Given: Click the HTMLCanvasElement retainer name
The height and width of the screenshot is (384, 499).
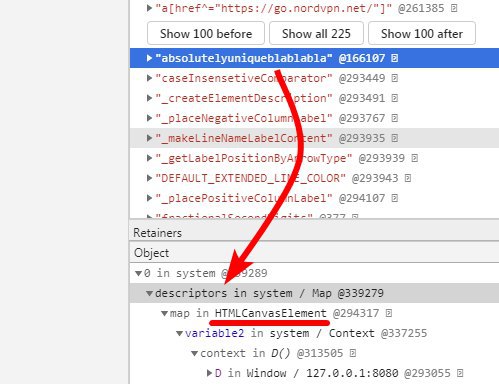Looking at the screenshot, I should click(271, 313).
